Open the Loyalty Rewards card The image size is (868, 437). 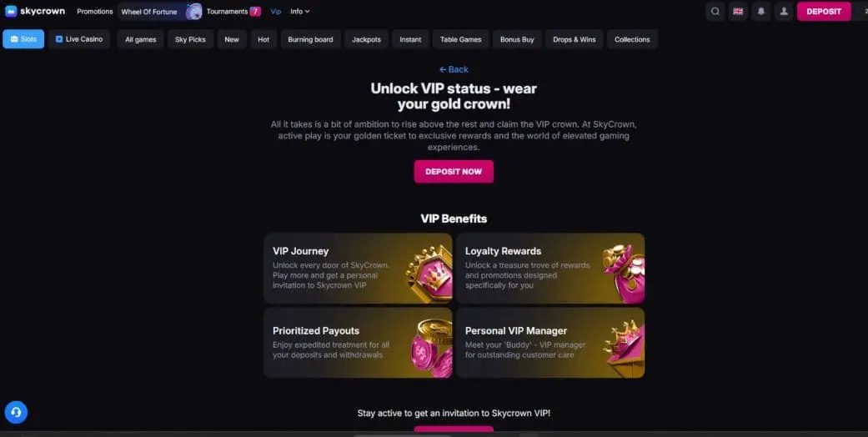[550, 268]
